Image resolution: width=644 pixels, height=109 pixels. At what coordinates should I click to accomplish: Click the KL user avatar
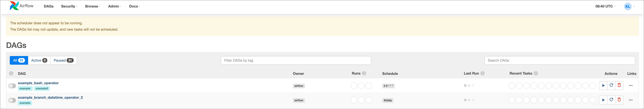click(628, 6)
